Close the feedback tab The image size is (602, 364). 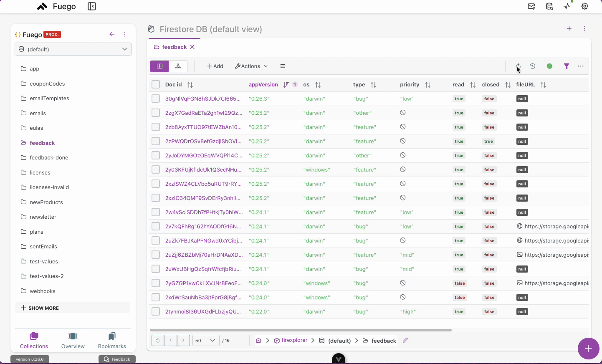coord(192,47)
